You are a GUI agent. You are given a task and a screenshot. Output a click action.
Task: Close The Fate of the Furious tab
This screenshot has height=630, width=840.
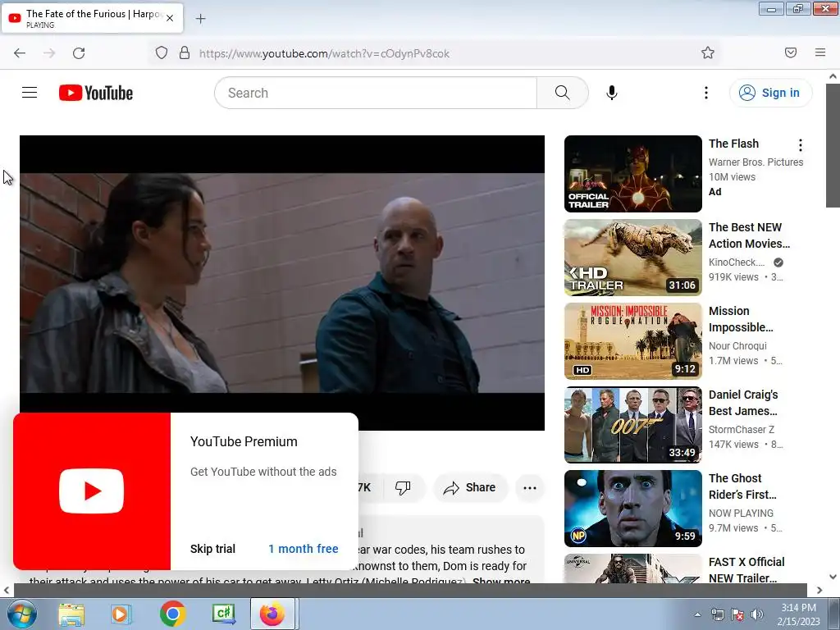pos(170,18)
